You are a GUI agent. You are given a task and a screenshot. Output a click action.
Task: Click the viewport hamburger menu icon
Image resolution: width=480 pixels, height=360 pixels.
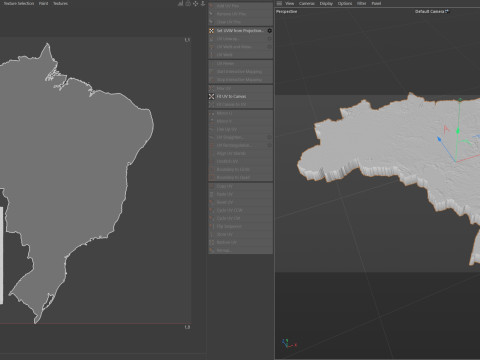(279, 3)
